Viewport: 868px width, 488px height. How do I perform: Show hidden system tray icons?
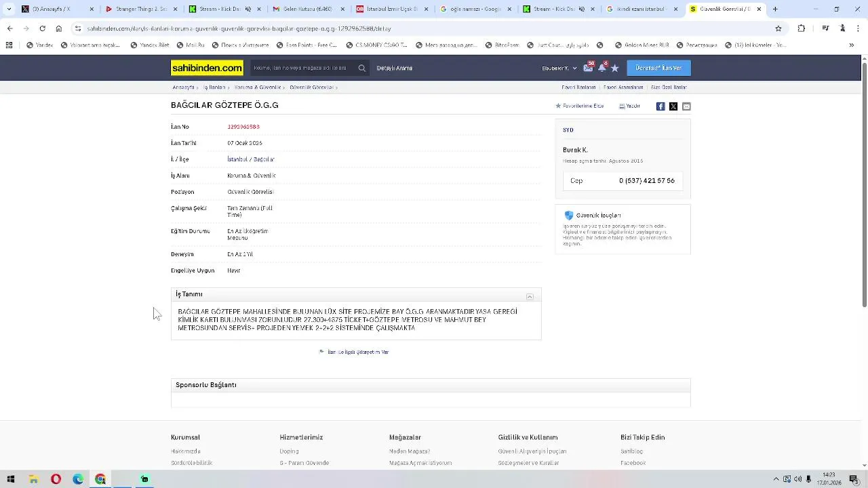tap(777, 479)
